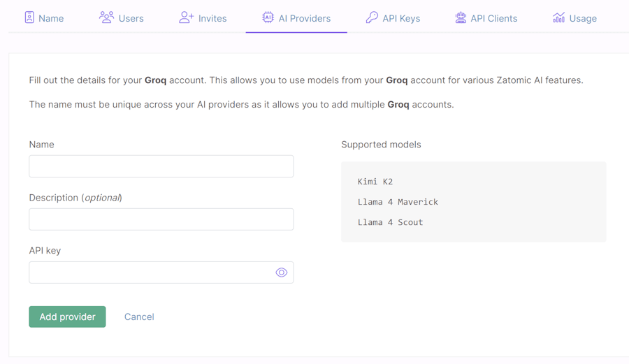This screenshot has height=364, width=629.
Task: Go to the Invites tab
Action: [203, 18]
